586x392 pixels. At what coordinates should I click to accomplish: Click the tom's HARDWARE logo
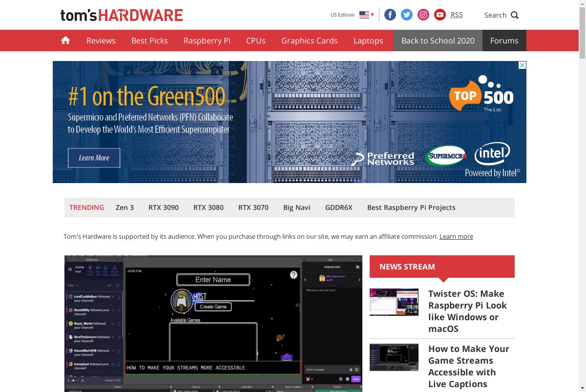click(x=122, y=15)
